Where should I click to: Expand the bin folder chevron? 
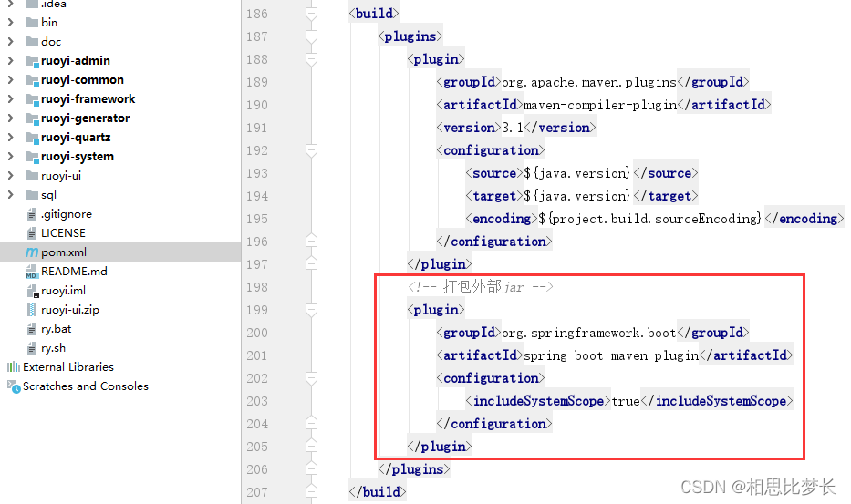tap(10, 22)
